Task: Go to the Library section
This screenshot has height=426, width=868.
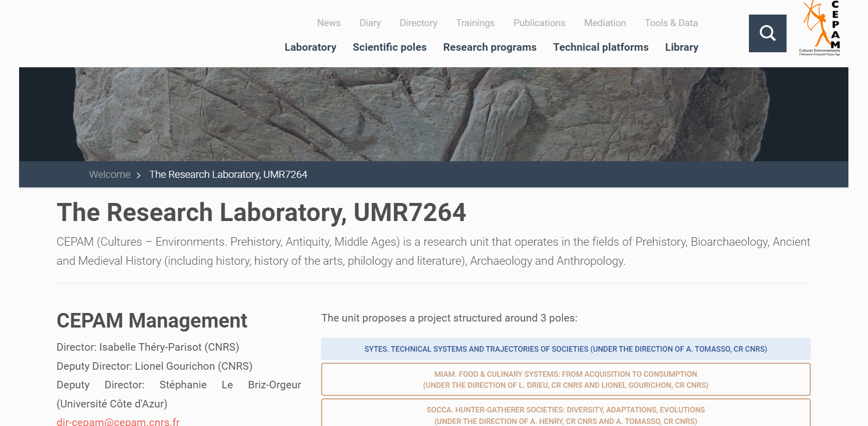Action: pyautogui.click(x=682, y=47)
